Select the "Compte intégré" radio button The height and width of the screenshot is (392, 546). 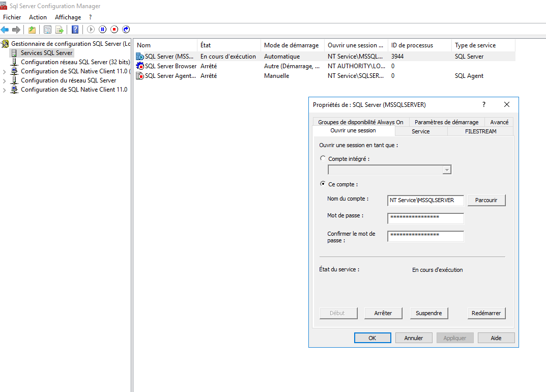click(323, 159)
